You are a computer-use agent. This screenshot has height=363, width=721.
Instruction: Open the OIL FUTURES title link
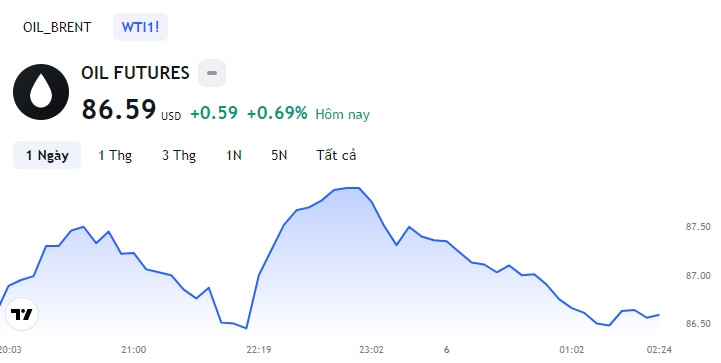point(135,73)
